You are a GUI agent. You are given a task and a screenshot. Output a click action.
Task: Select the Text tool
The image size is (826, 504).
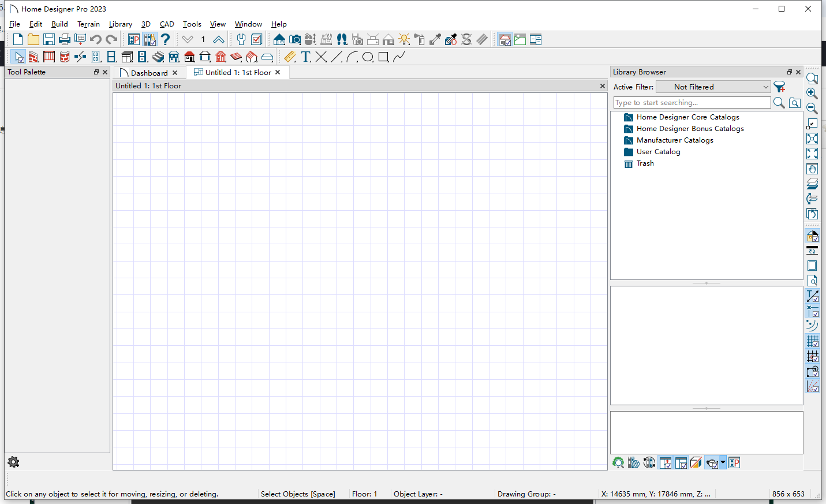(x=305, y=57)
